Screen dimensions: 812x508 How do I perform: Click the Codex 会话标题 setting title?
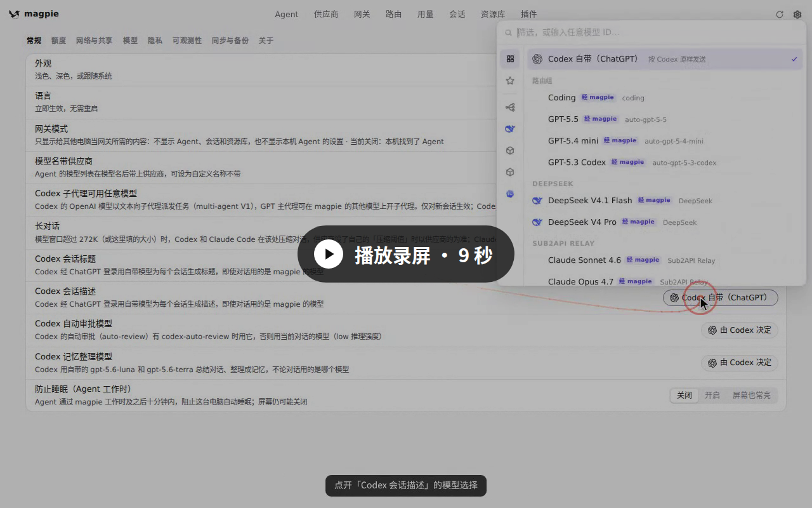click(65, 258)
